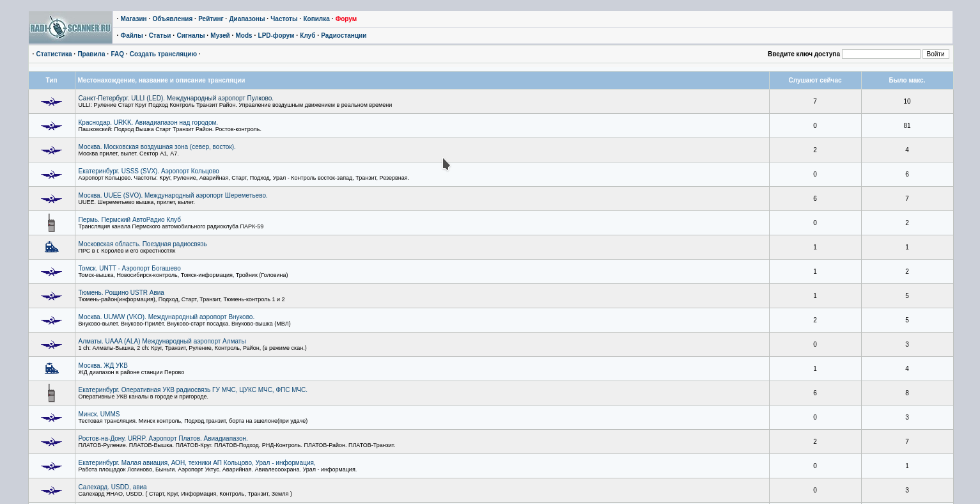Click the aviation icon for Салехард USDD
Viewport: 980px width, 504px height.
(52, 491)
